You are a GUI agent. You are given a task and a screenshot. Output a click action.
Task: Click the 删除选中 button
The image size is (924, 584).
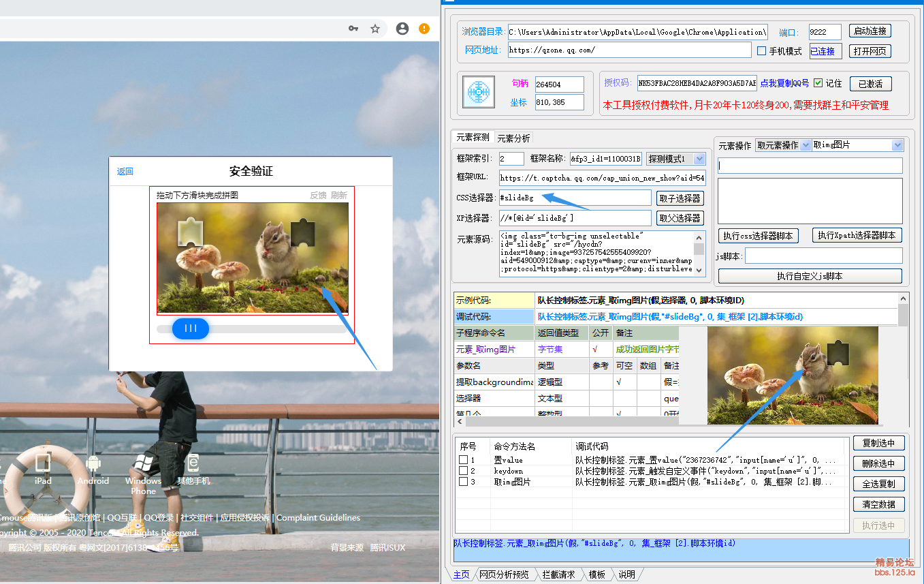pyautogui.click(x=878, y=463)
